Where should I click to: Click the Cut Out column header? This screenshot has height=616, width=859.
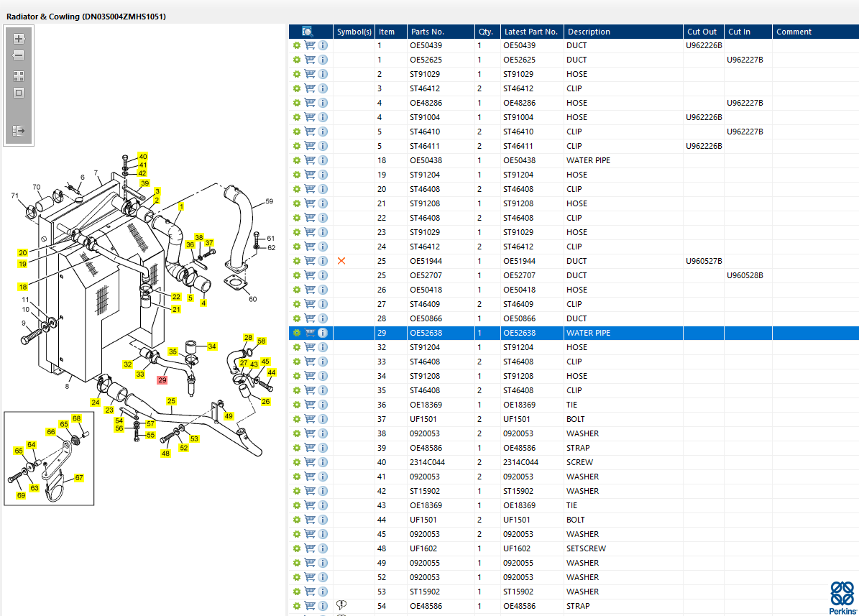704,32
